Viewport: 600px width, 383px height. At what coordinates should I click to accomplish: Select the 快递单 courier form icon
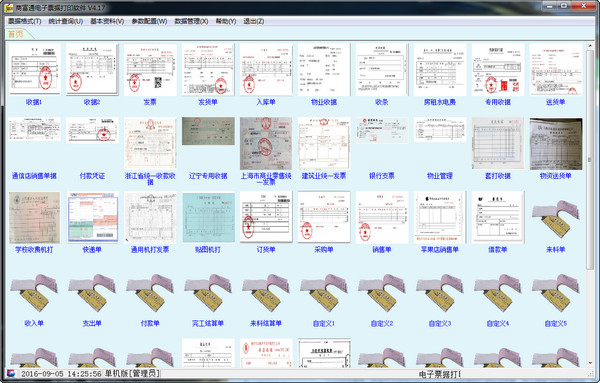92,217
